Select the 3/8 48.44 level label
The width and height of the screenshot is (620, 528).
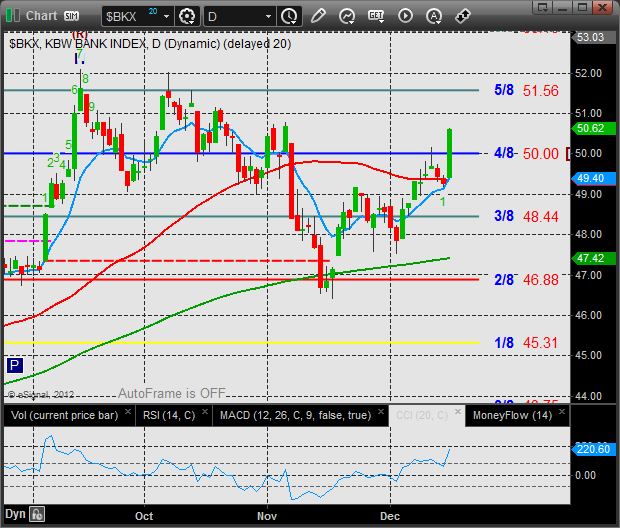point(526,216)
